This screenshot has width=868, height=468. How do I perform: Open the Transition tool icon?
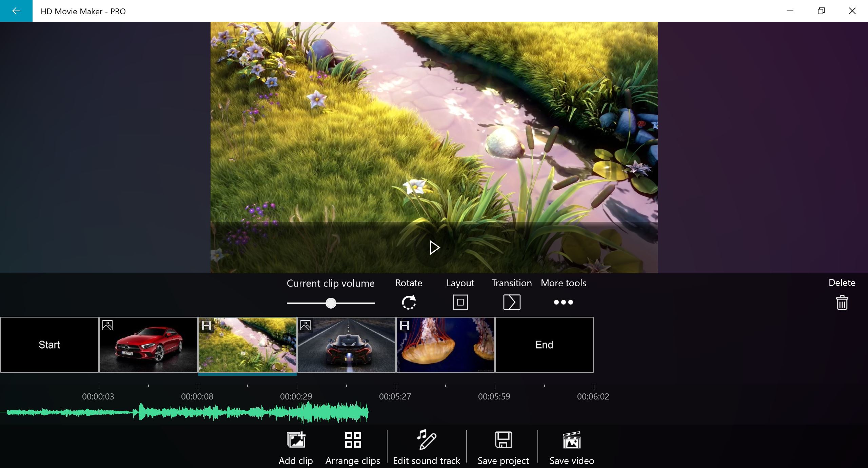click(x=512, y=302)
